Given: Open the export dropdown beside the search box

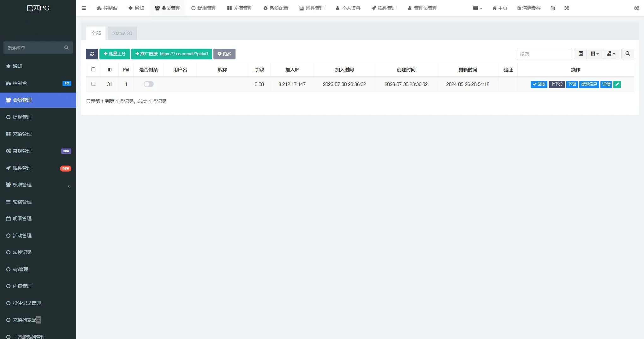Looking at the screenshot, I should (611, 54).
